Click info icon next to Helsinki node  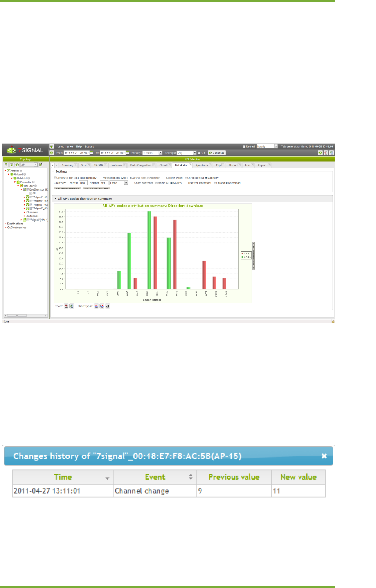tap(29, 178)
